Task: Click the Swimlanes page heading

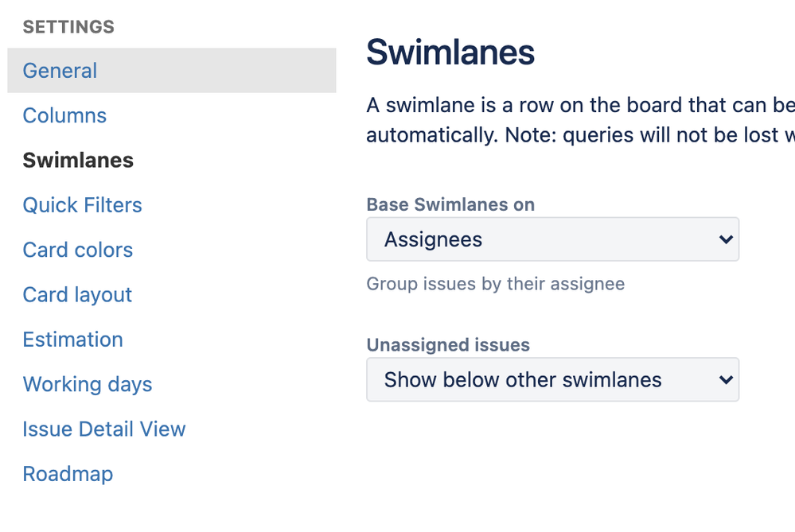Action: pyautogui.click(x=450, y=52)
